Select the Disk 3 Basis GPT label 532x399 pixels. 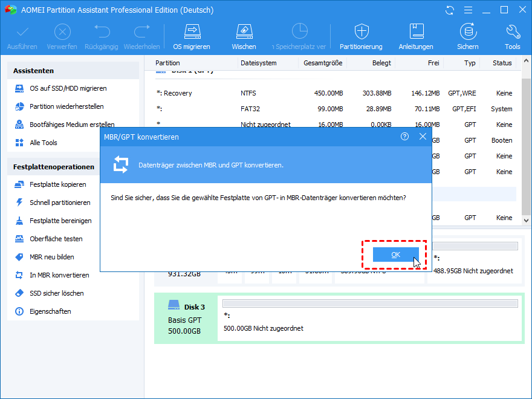click(186, 318)
